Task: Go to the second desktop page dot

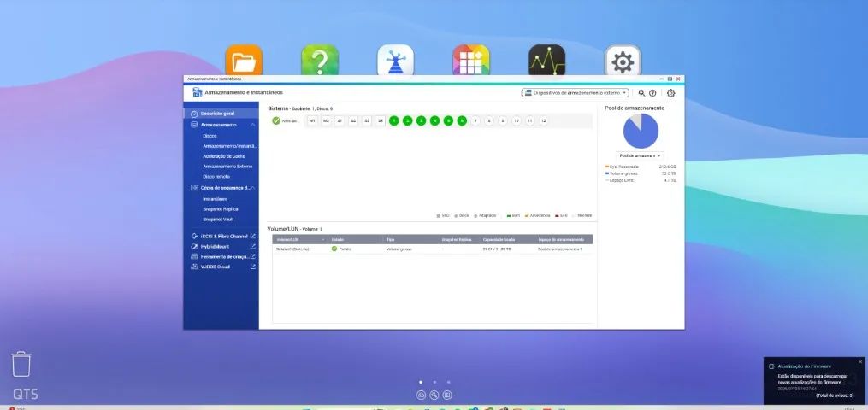Action: pyautogui.click(x=434, y=382)
